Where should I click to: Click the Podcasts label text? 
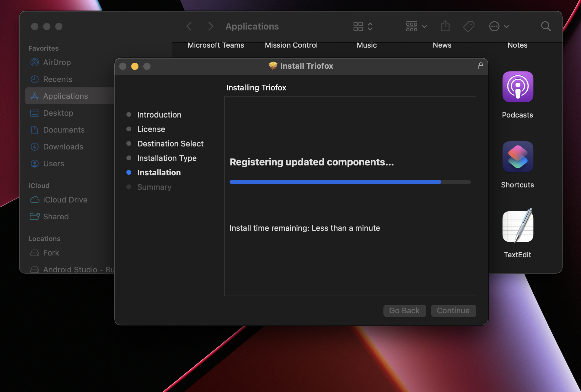point(517,115)
